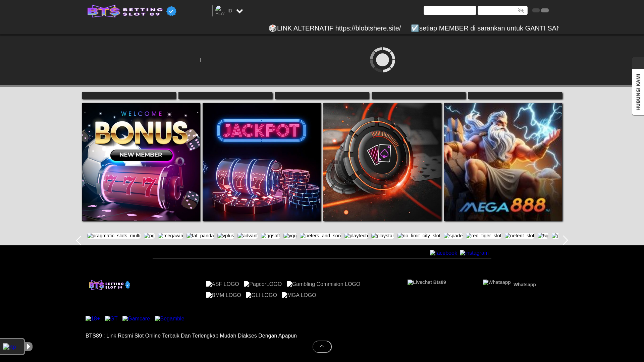The height and width of the screenshot is (362, 644).
Task: Select the megawin provider logo
Action: tap(170, 236)
